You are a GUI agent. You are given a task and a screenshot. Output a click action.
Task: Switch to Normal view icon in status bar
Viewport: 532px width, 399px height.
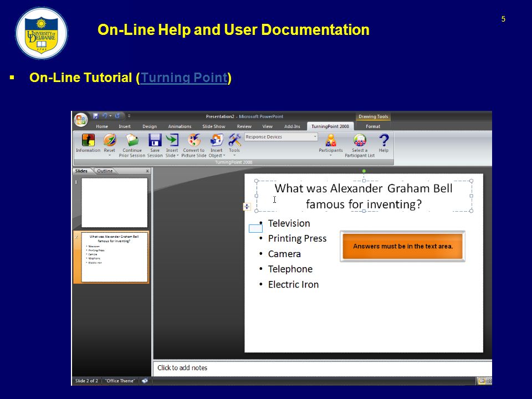click(482, 381)
